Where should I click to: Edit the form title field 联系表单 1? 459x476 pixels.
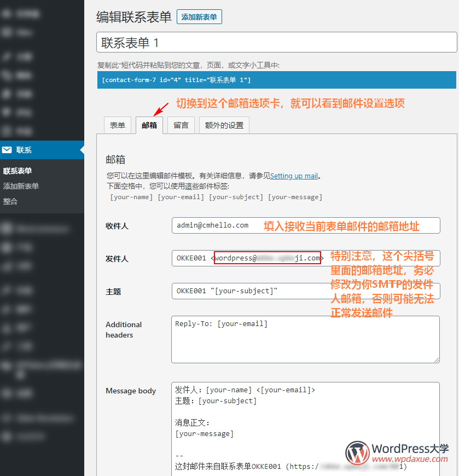[277, 42]
